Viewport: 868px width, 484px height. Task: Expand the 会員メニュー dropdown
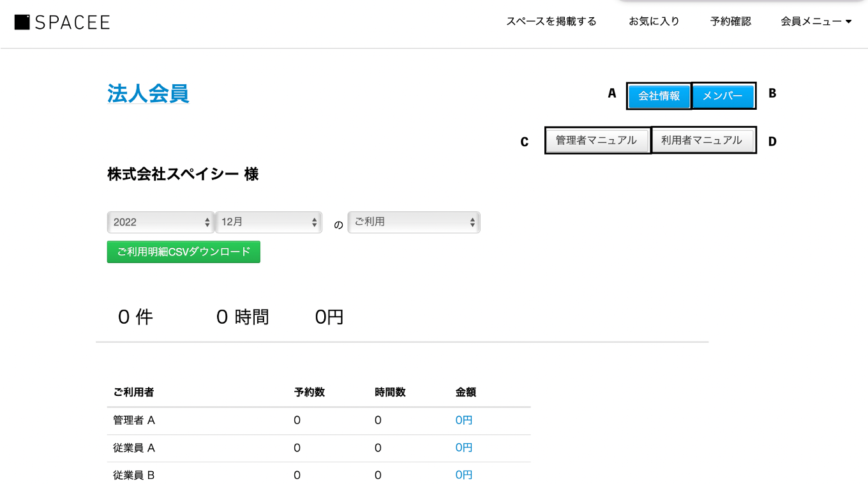[816, 22]
